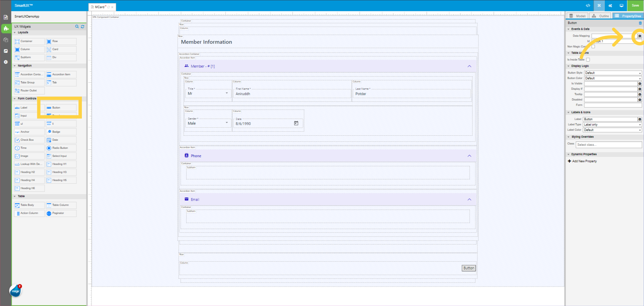Search UX Widgets using the magnifier icon
Viewport: 644px width, 306px height.
tap(77, 27)
